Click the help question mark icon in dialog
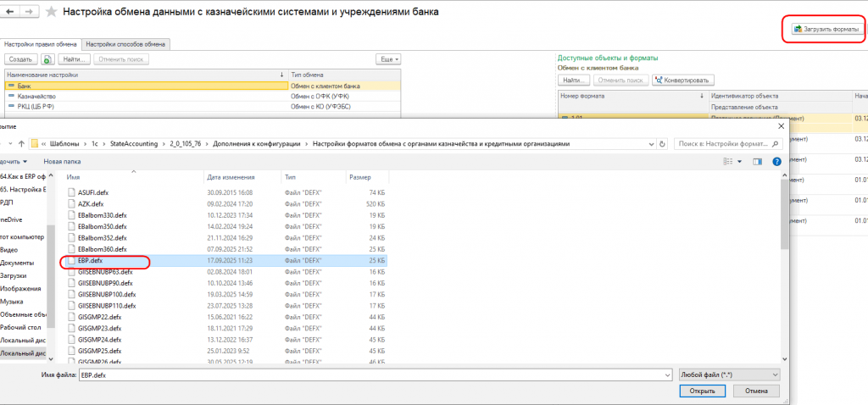The image size is (868, 405). coord(776,162)
